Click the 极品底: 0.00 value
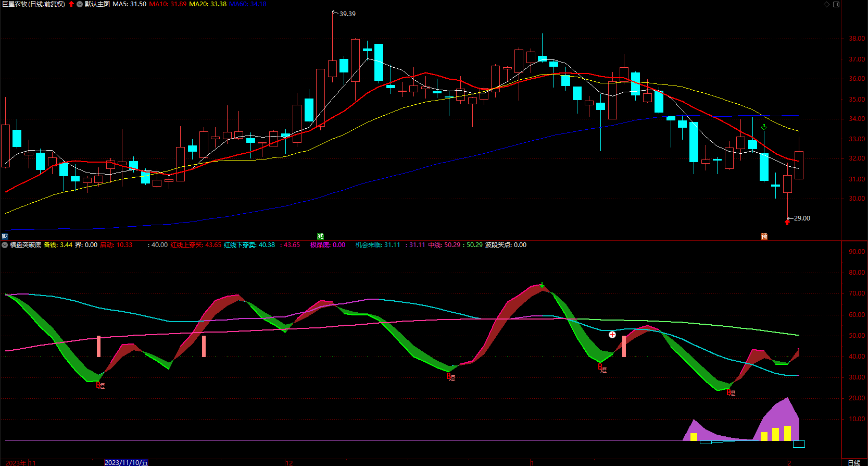Screen dimensions: 868x466 (x=328, y=245)
